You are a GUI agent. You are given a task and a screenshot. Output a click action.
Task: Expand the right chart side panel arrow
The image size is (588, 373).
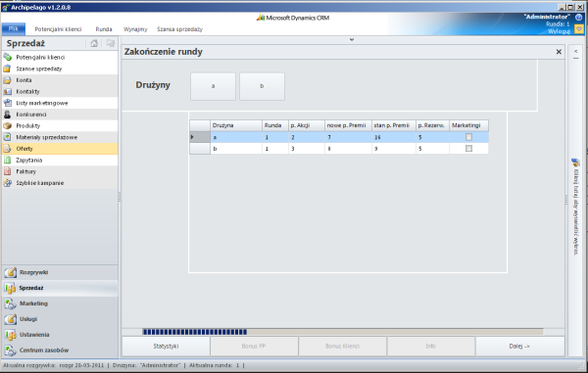(575, 52)
